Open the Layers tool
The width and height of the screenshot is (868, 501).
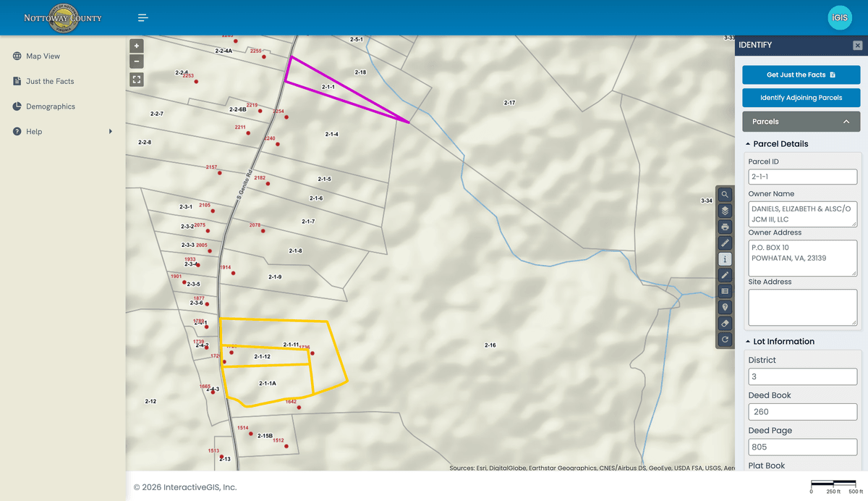click(726, 211)
